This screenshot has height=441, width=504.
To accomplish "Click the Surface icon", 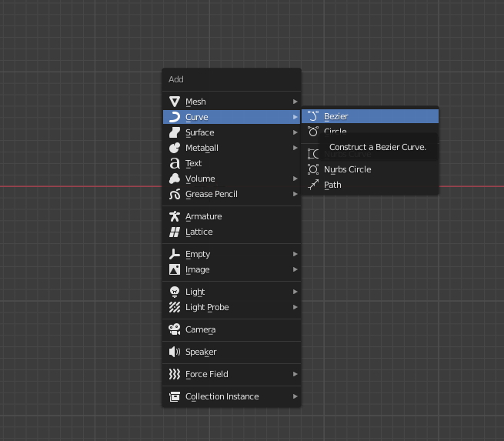I will point(175,132).
